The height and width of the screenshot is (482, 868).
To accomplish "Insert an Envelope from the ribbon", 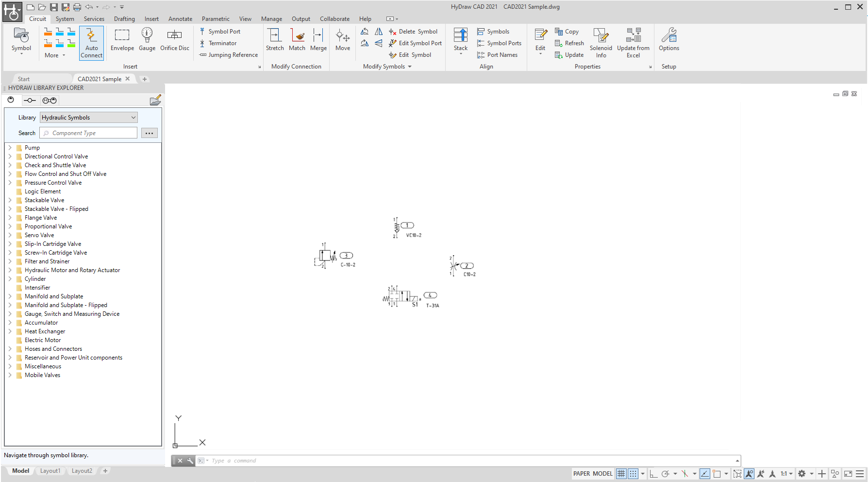I will click(x=122, y=40).
